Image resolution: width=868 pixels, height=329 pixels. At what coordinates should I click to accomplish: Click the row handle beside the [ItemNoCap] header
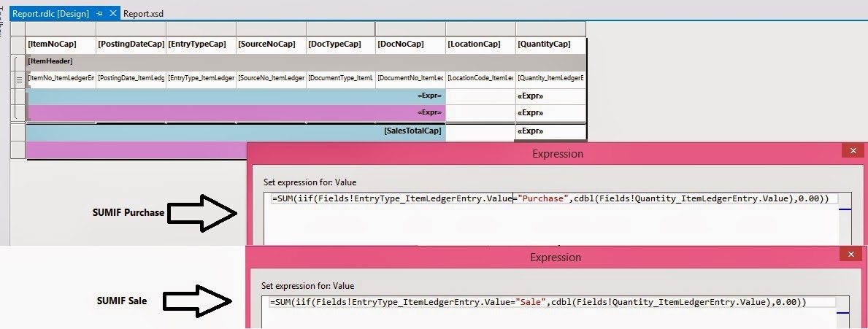point(19,44)
